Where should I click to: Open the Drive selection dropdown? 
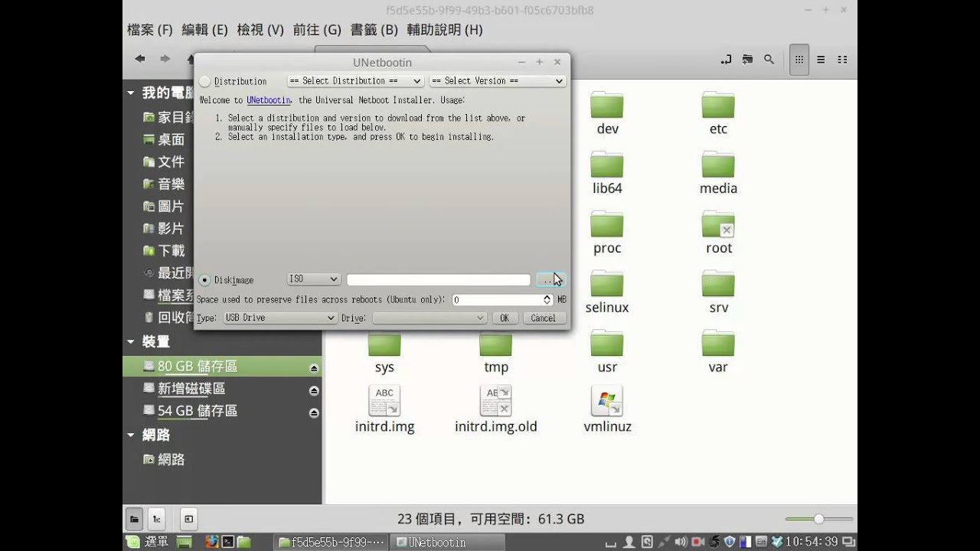point(430,318)
